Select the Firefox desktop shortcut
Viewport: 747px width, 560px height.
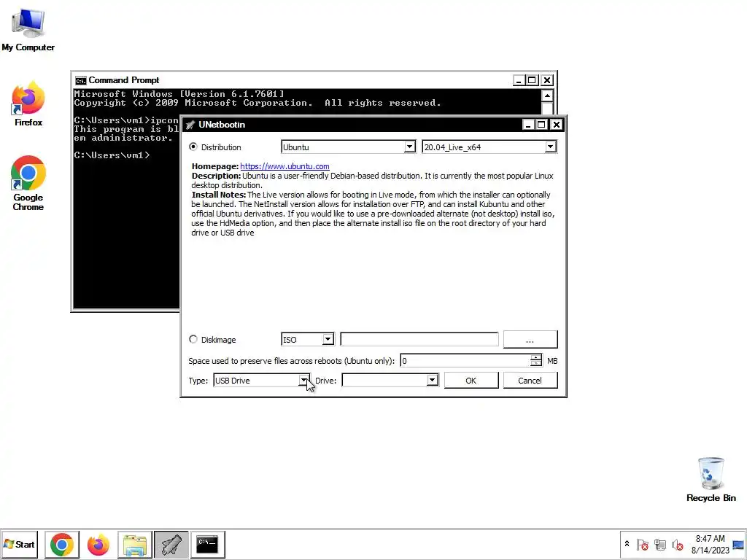click(28, 104)
